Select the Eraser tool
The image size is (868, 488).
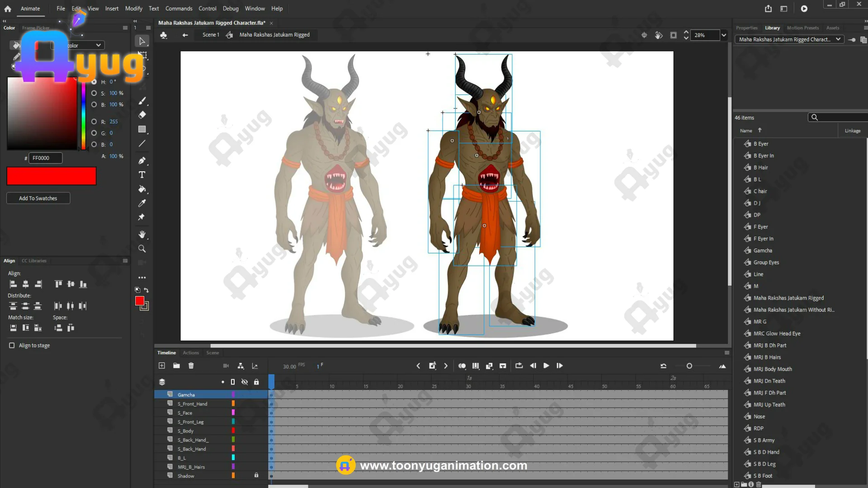click(142, 115)
